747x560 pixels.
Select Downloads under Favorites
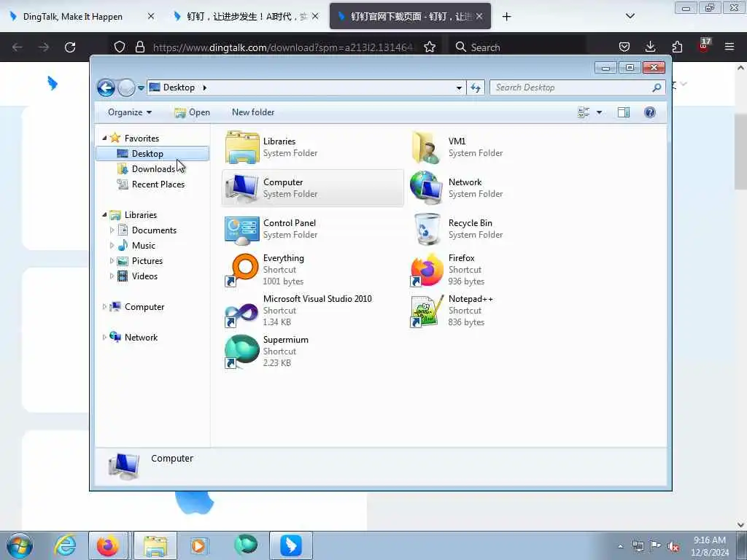(153, 169)
